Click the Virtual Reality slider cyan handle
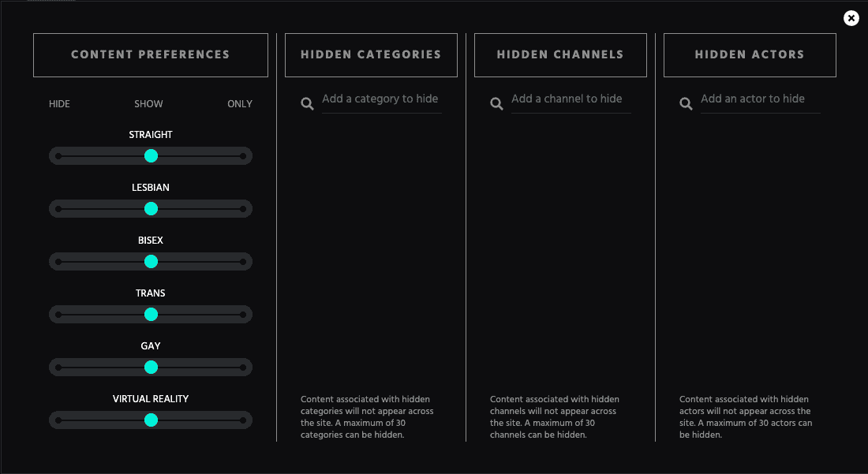 (152, 420)
